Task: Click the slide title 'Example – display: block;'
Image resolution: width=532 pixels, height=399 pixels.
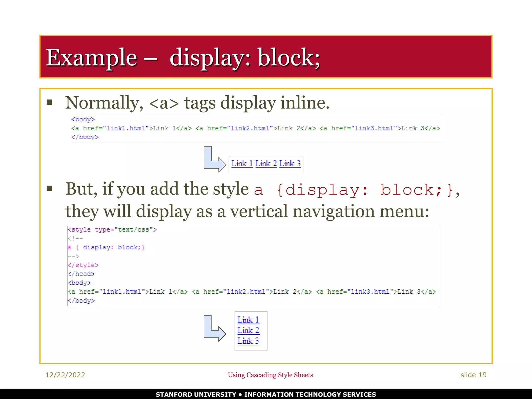Action: [x=183, y=57]
